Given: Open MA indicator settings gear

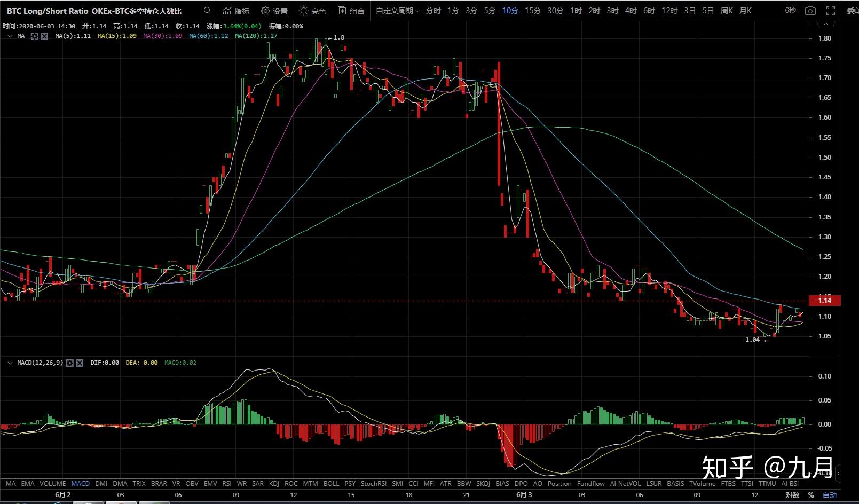Looking at the screenshot, I should (35, 36).
